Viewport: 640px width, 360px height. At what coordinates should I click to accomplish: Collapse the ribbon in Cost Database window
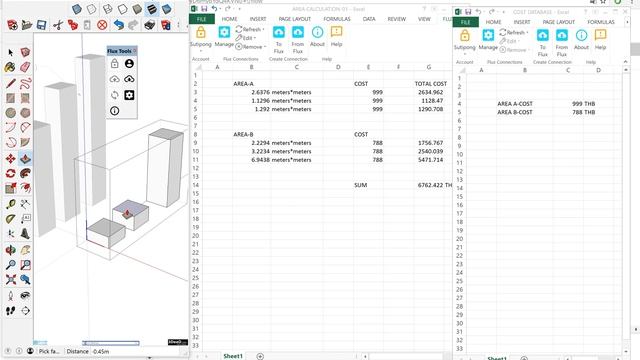click(x=626, y=62)
